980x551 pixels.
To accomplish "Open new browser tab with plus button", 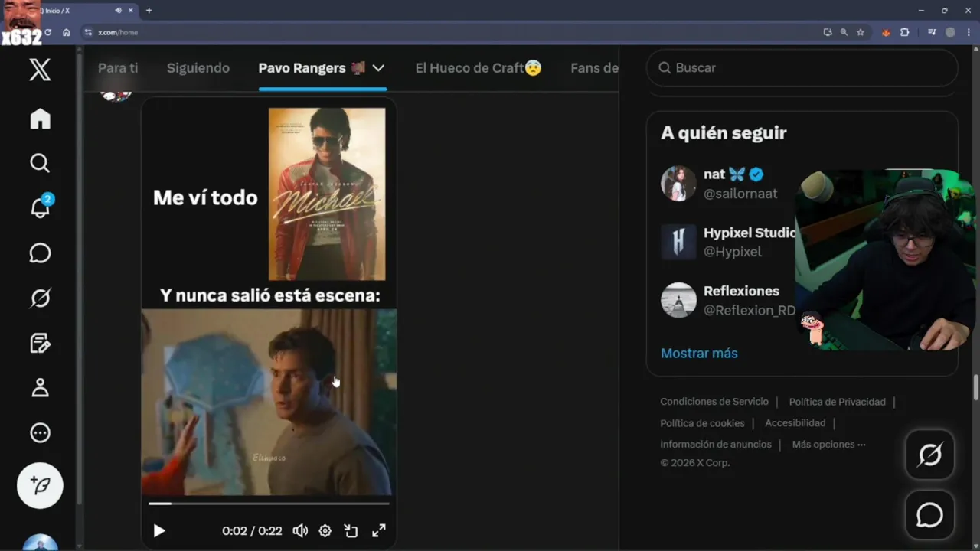I will point(149,11).
